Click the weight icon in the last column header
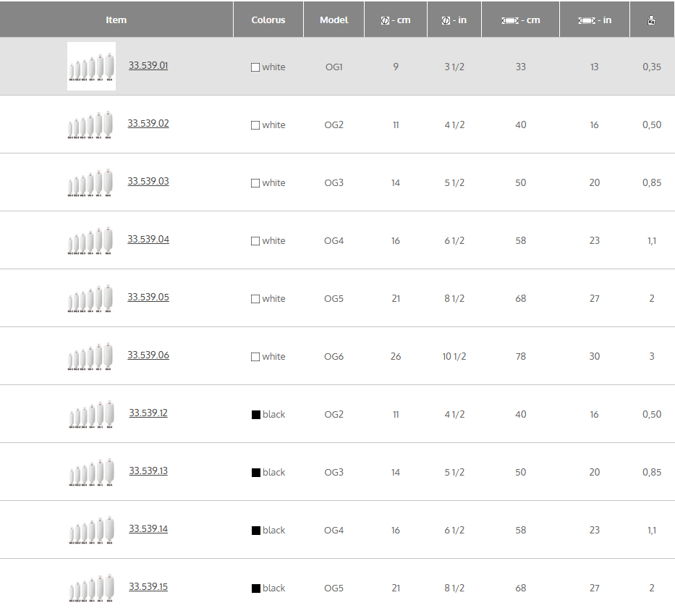Image resolution: width=675 pixels, height=616 pixels. click(652, 21)
